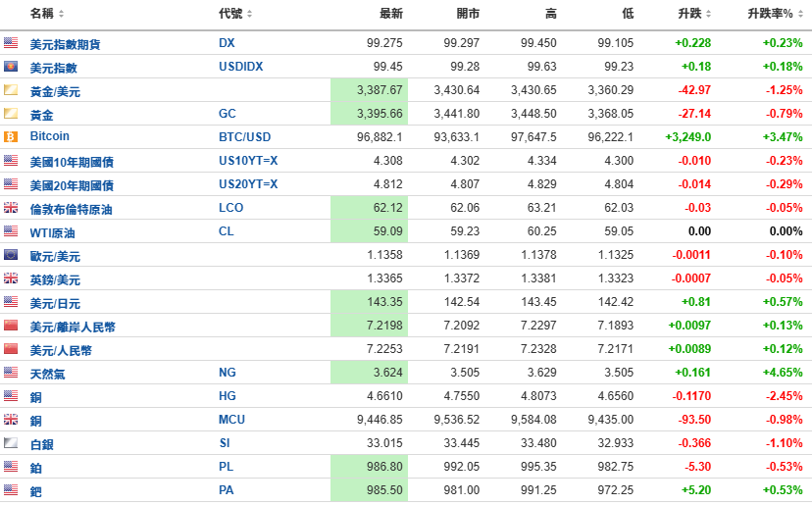
Task: Open the 美元指數期貨 quote link
Action: click(x=66, y=44)
